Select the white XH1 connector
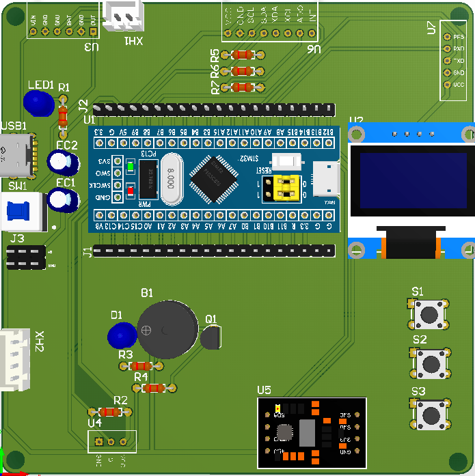The height and width of the screenshot is (476, 475). point(123,16)
